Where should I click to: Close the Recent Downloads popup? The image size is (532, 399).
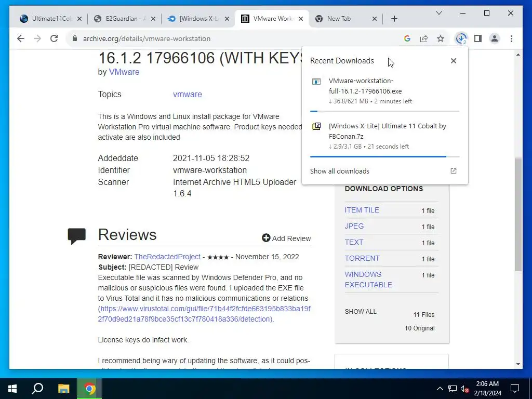453,61
